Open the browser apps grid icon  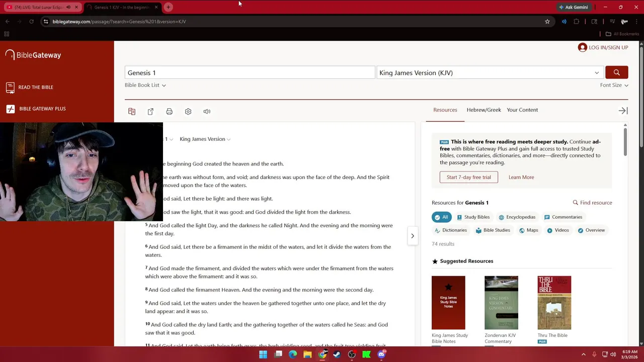point(7,34)
